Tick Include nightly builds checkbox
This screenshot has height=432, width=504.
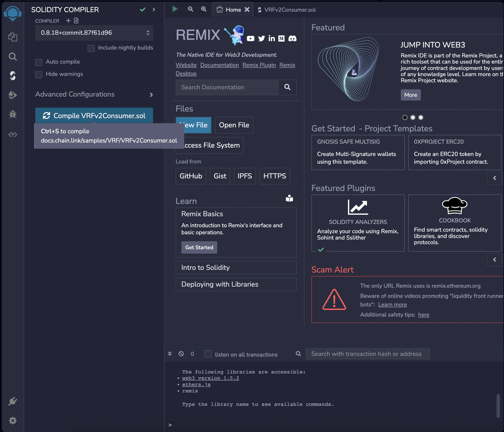click(x=91, y=48)
